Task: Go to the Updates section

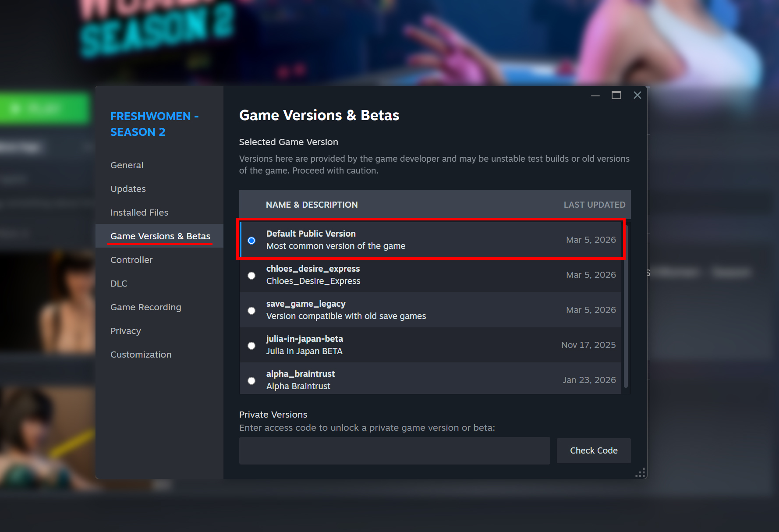Action: (128, 189)
